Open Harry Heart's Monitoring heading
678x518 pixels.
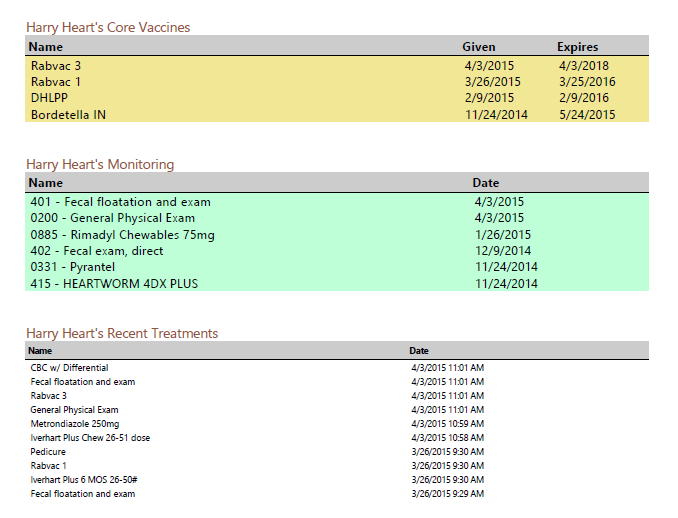pos(100,164)
